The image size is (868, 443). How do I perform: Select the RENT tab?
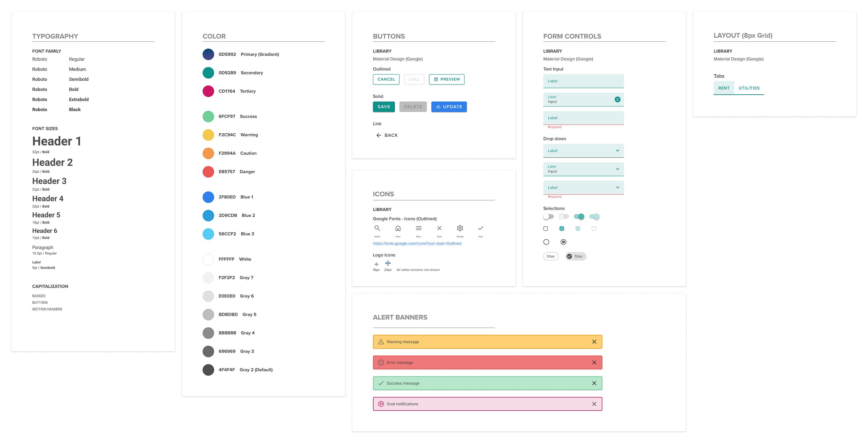point(724,88)
